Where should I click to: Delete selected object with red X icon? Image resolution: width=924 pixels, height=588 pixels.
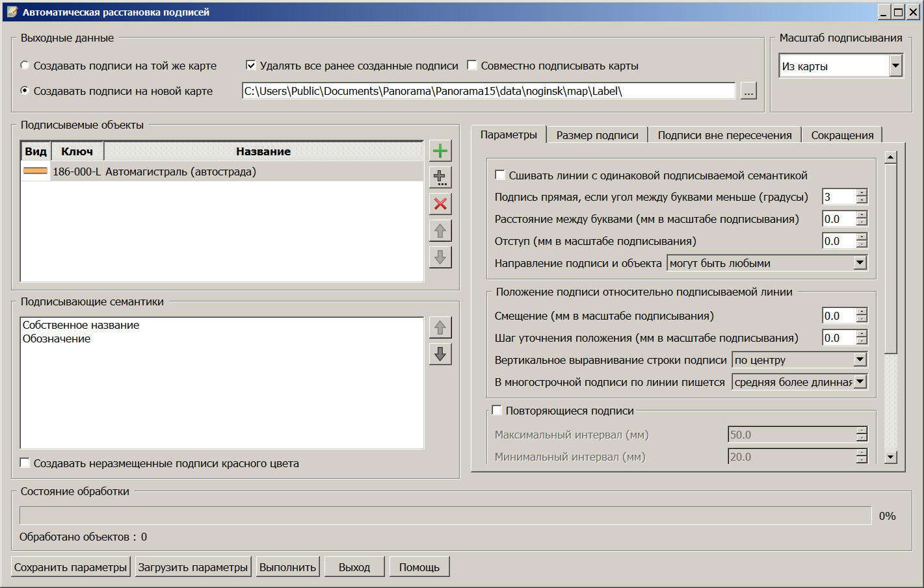click(440, 204)
